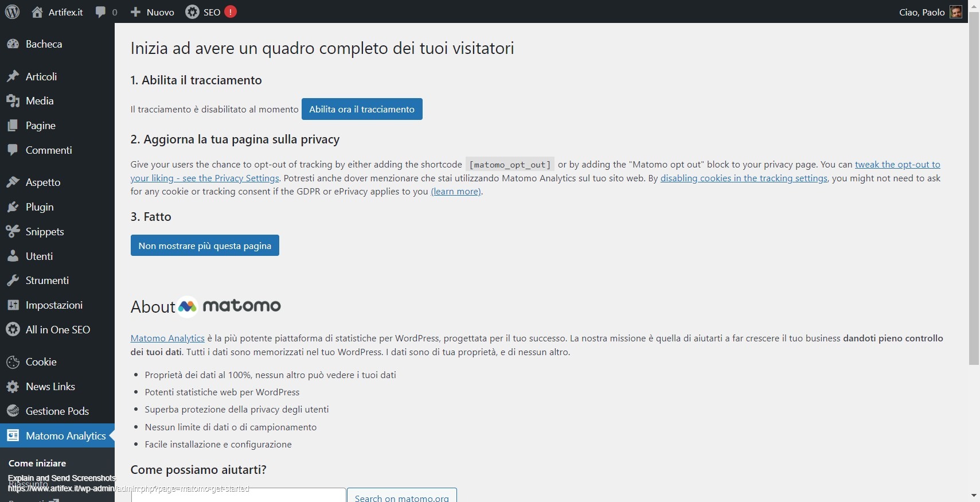Viewport: 980px width, 502px height.
Task: Click Search on matomo.org button
Action: tap(402, 497)
